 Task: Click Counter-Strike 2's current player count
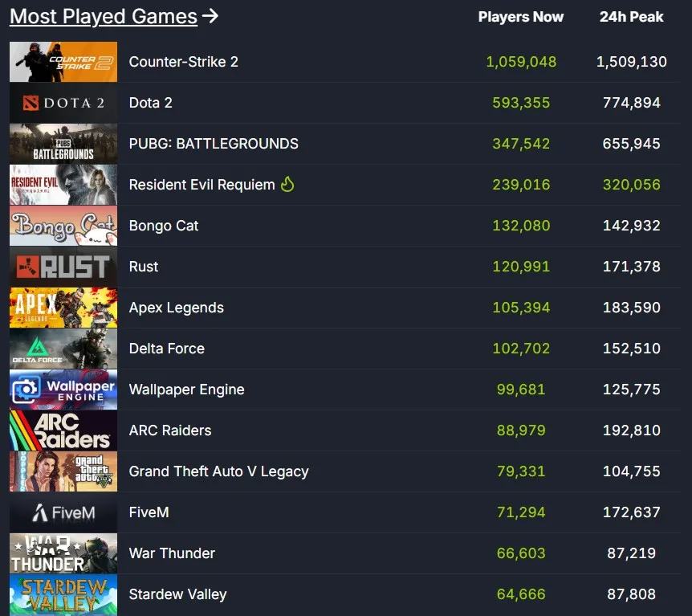(521, 62)
